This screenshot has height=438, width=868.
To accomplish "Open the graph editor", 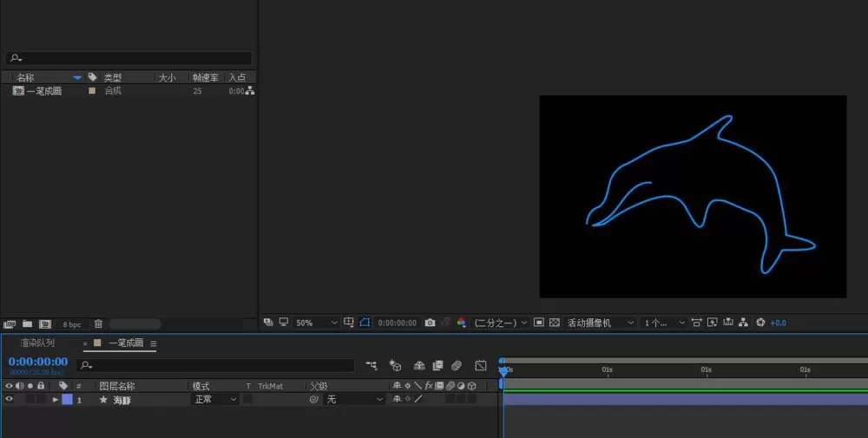I will (481, 365).
